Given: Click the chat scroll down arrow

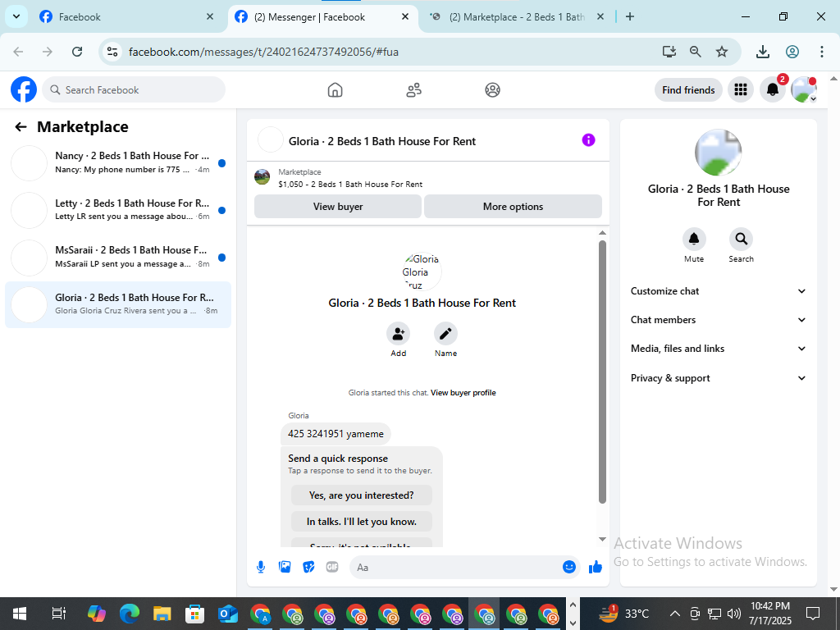Looking at the screenshot, I should (x=602, y=539).
